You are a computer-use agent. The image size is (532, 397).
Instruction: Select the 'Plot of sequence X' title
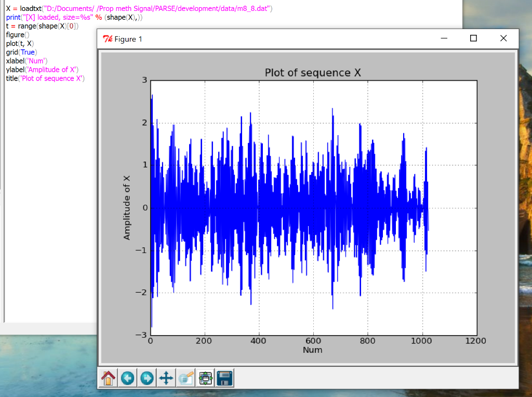pos(313,73)
